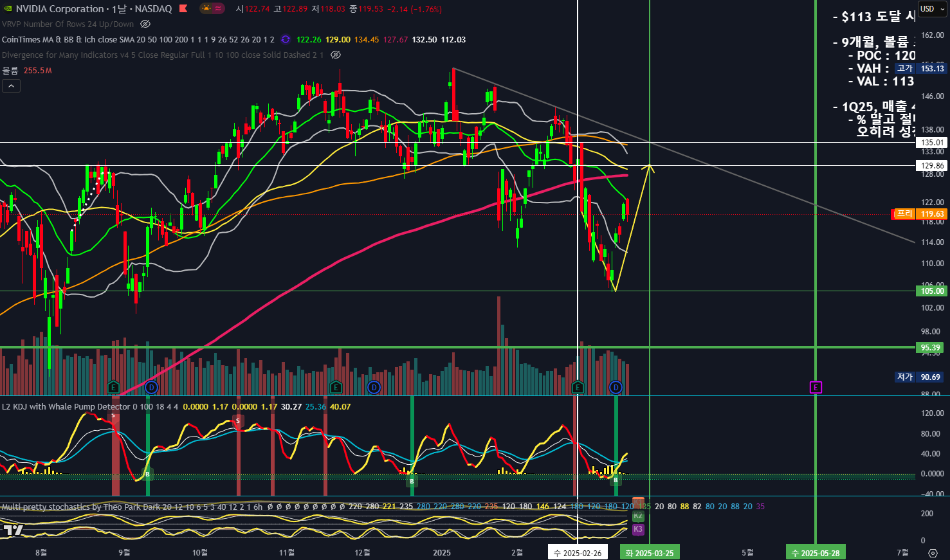Image resolution: width=950 pixels, height=560 pixels.
Task: Click the NVIDIA logo icon beside the symbol name
Action: (8, 9)
